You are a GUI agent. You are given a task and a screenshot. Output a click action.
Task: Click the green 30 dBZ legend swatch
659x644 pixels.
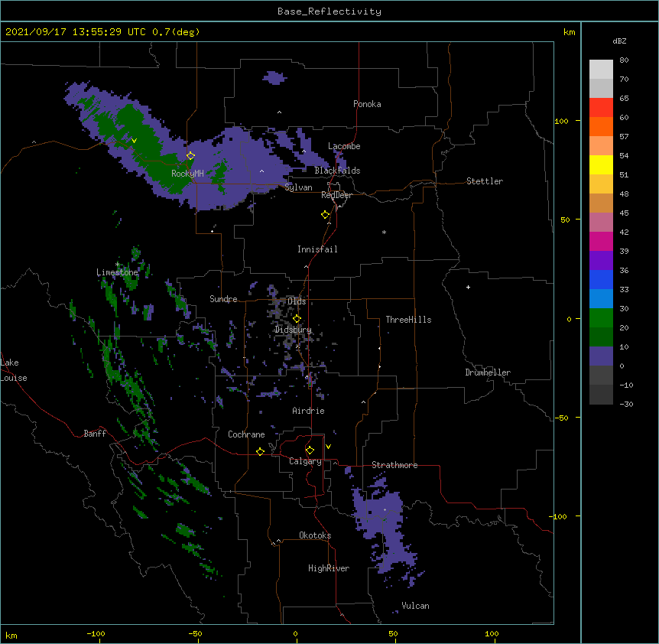[x=601, y=318]
